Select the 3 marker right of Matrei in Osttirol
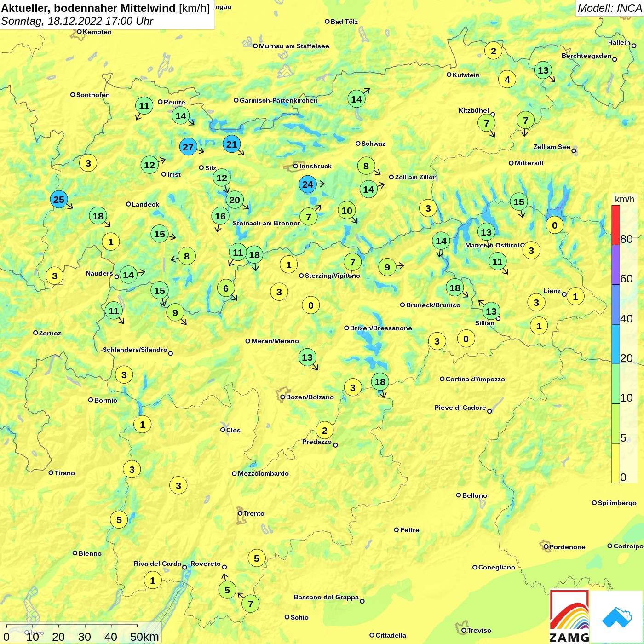Viewport: 644px width, 644px height. click(x=531, y=251)
